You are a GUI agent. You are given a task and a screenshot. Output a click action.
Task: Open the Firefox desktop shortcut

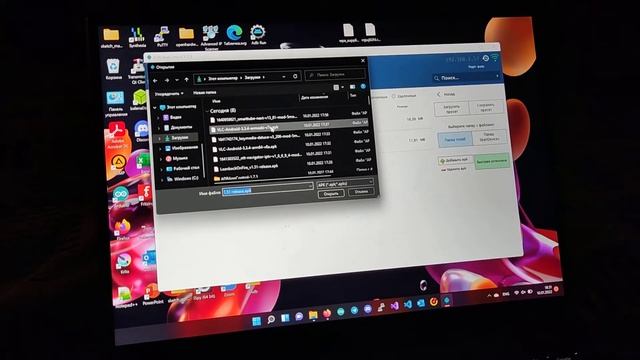(x=122, y=229)
